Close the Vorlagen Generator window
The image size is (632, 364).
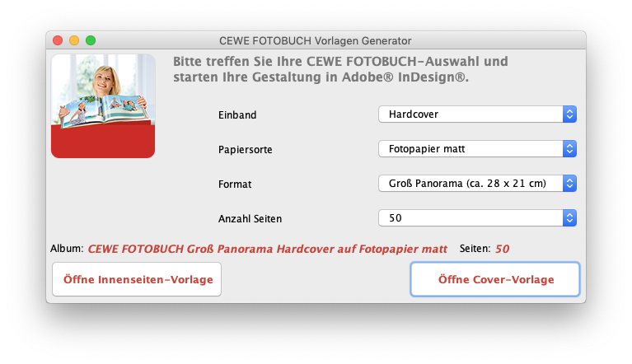58,40
